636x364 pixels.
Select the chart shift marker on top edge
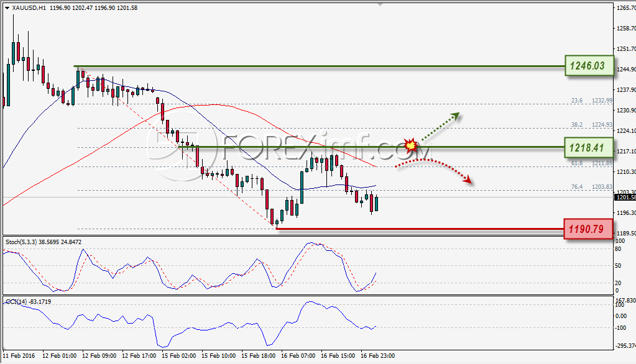pos(380,4)
